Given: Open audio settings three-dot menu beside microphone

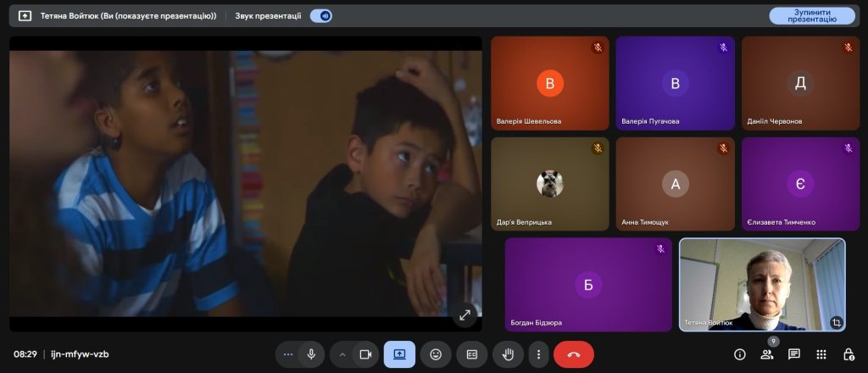Looking at the screenshot, I should (288, 354).
